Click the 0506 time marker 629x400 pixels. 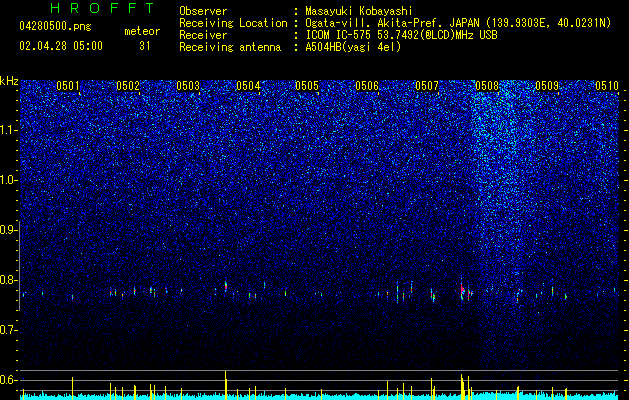click(367, 85)
